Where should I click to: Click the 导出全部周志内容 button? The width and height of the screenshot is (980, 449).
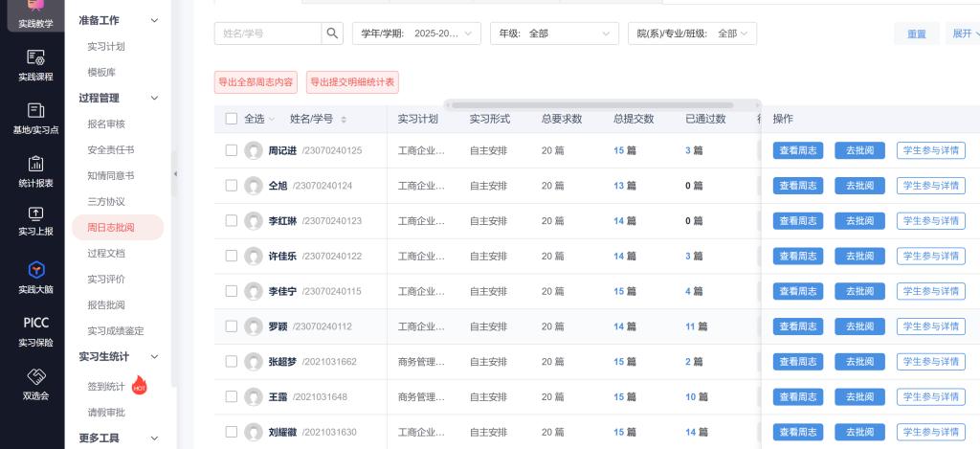pyautogui.click(x=256, y=82)
